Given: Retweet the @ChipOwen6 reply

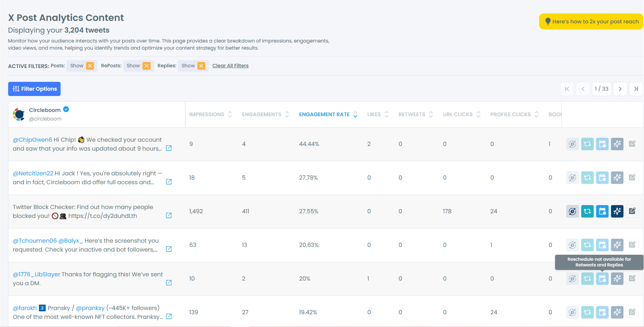Looking at the screenshot, I should [x=587, y=144].
